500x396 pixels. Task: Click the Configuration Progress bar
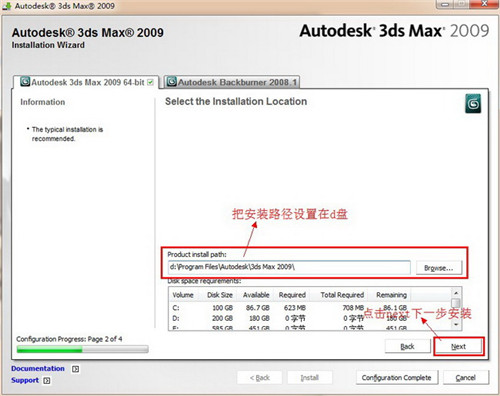(x=82, y=349)
